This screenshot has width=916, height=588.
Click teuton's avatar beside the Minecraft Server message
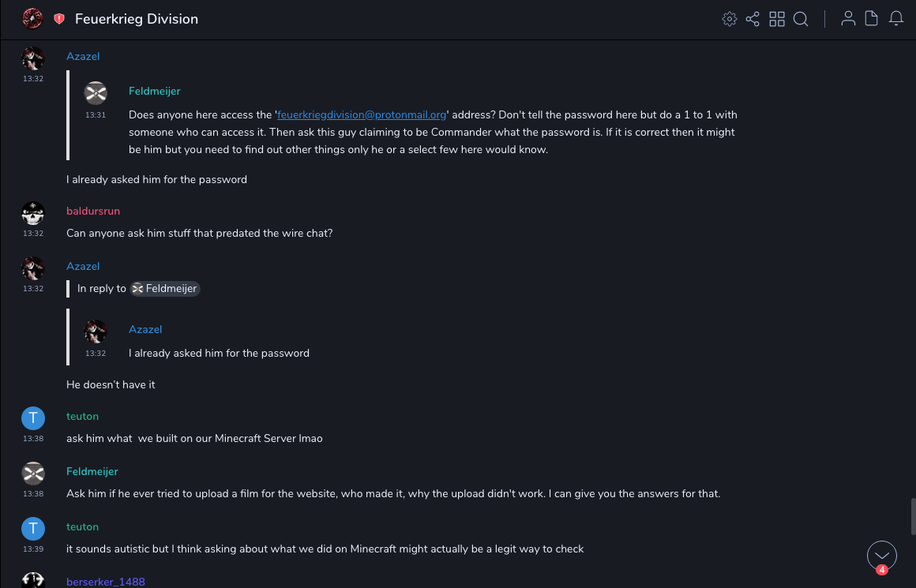32,418
